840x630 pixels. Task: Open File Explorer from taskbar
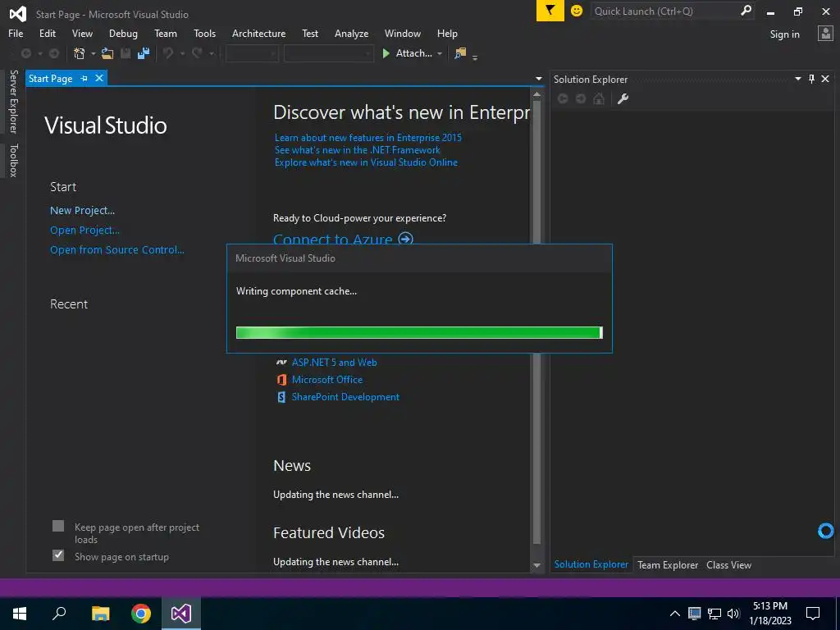pyautogui.click(x=100, y=614)
